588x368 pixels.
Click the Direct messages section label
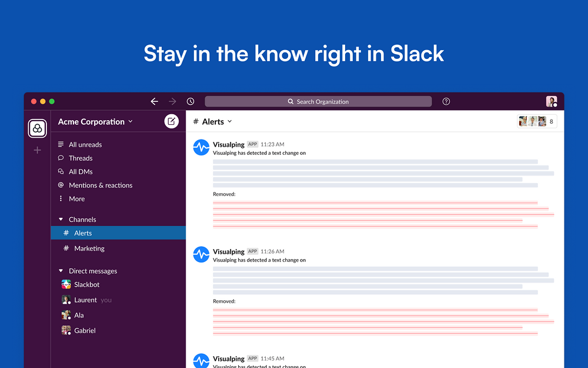tap(93, 271)
